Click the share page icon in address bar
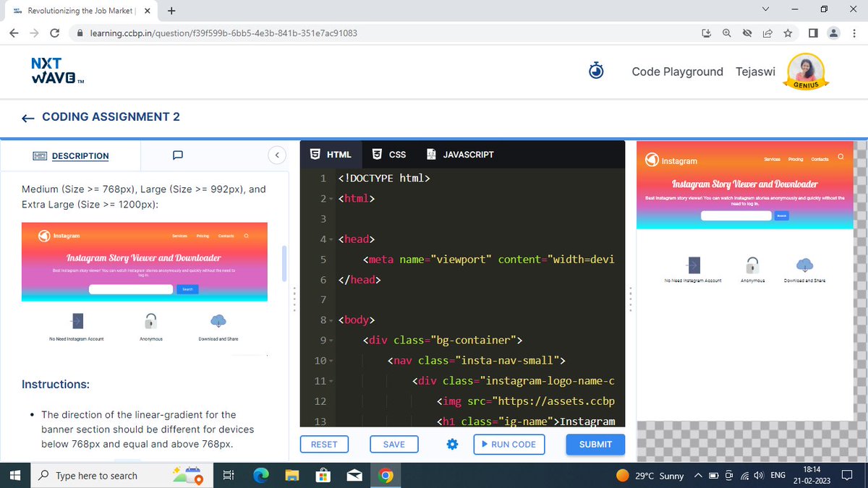 tap(767, 33)
